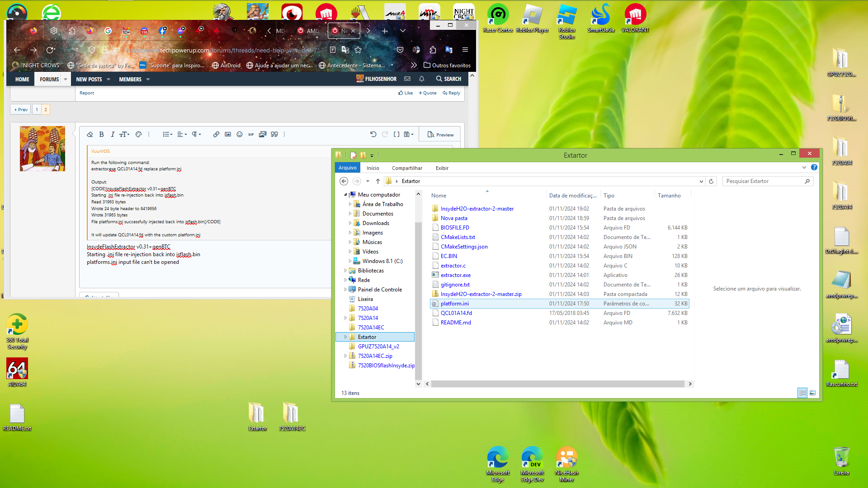Click the insert quote icon in editor

coord(274,134)
